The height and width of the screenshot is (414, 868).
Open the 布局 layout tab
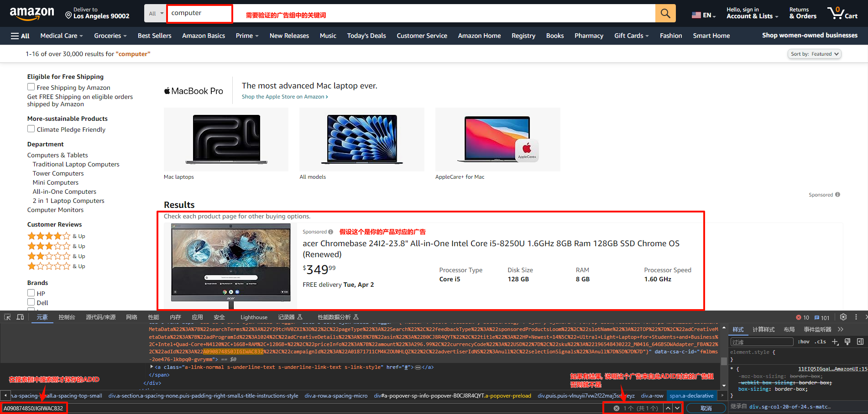(x=789, y=329)
